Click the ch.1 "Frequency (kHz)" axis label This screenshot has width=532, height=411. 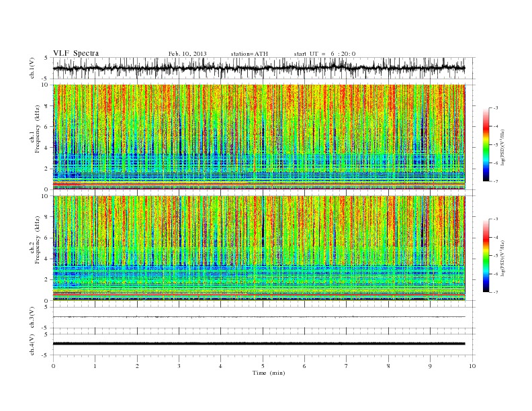38,129
